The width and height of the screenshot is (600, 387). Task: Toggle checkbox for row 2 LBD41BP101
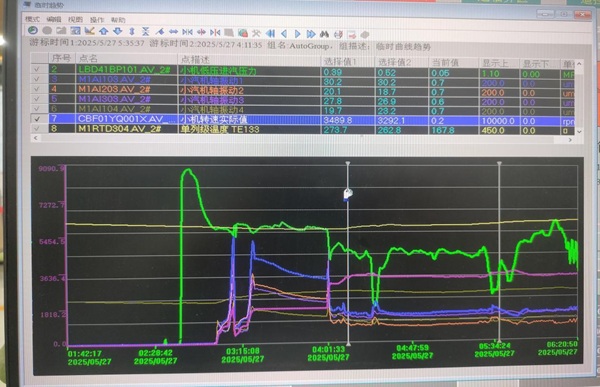pos(37,69)
